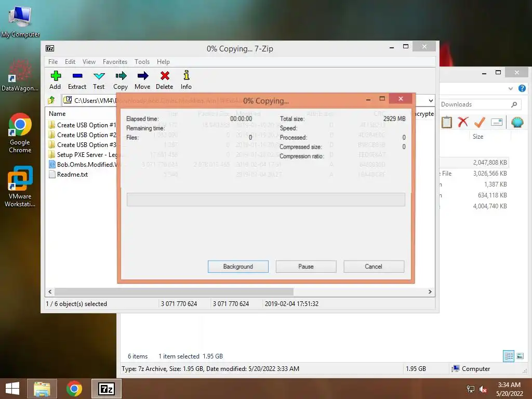The image size is (532, 399).
Task: Open the View menu in 7-Zip
Action: coord(89,62)
